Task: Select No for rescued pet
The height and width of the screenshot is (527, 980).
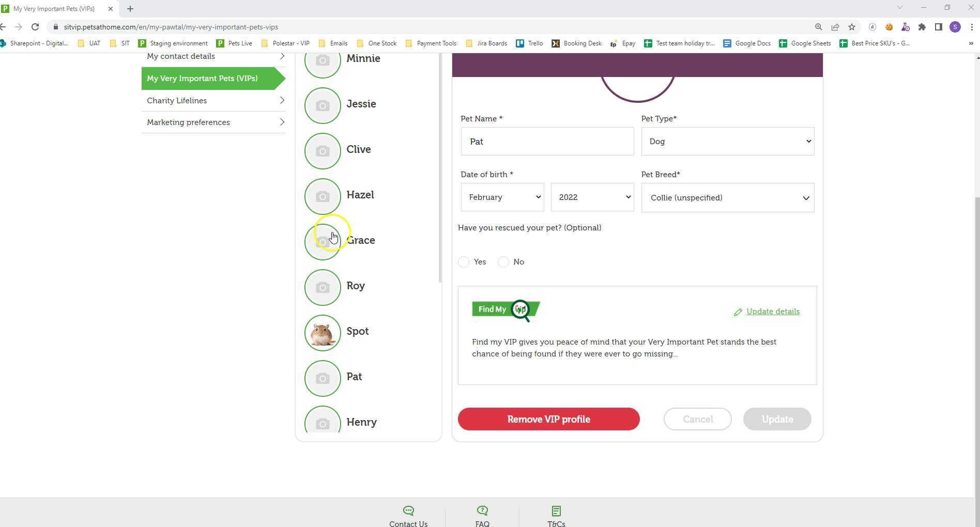Action: [502, 262]
